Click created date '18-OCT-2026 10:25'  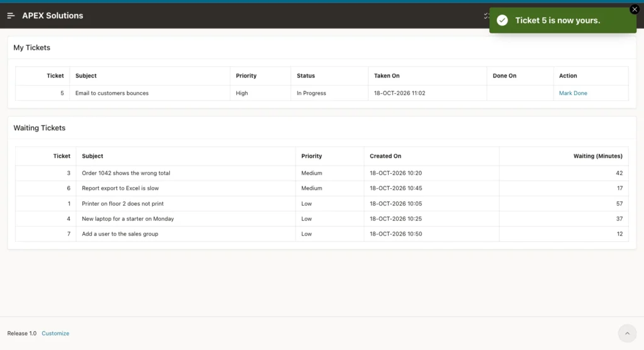click(x=396, y=219)
